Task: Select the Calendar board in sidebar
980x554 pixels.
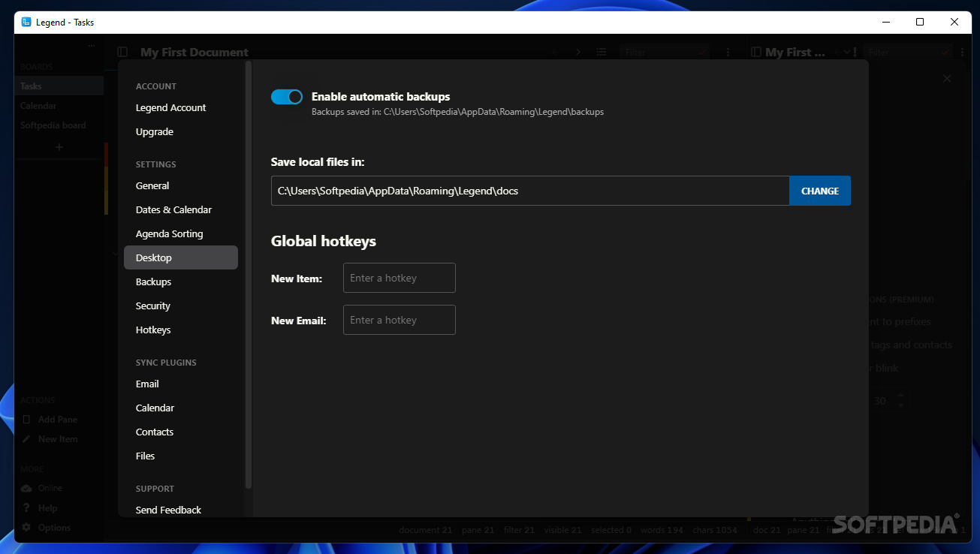Action: pyautogui.click(x=59, y=106)
